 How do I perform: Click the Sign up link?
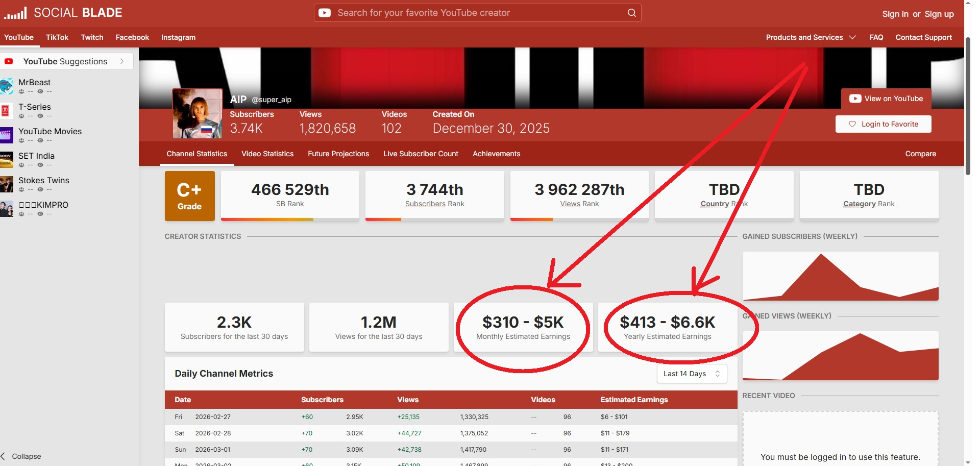click(x=939, y=14)
